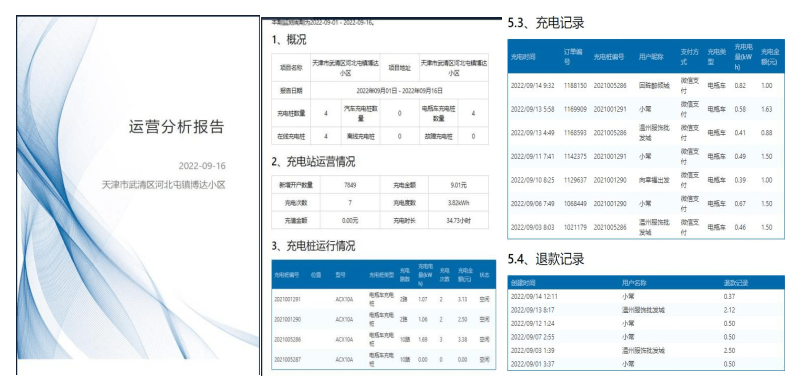This screenshot has height=386, width=807.
Task: Click the cover date 2022-09-16
Action: click(202, 166)
